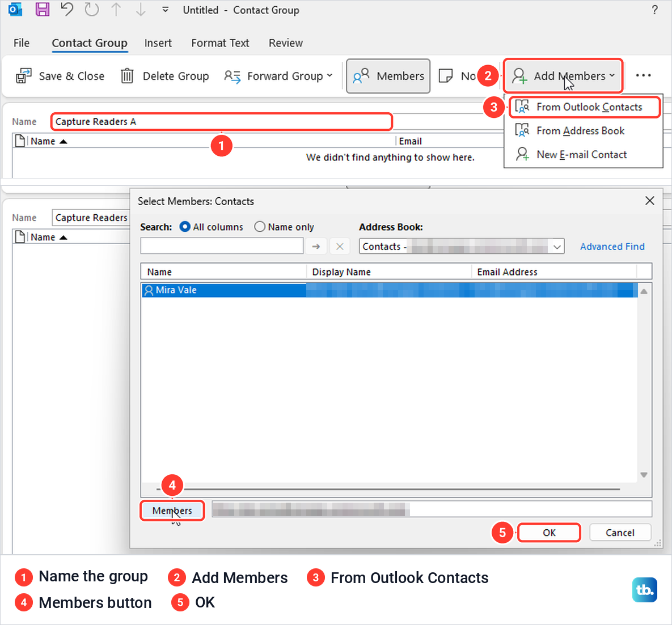Click the Email column header in member list
Image resolution: width=672 pixels, height=625 pixels.
pos(410,141)
